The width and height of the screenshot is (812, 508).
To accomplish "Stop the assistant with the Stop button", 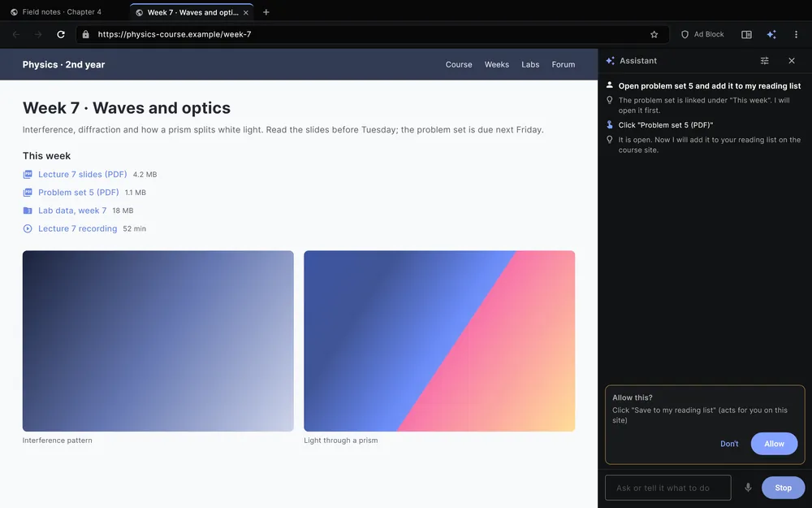I will click(x=783, y=487).
